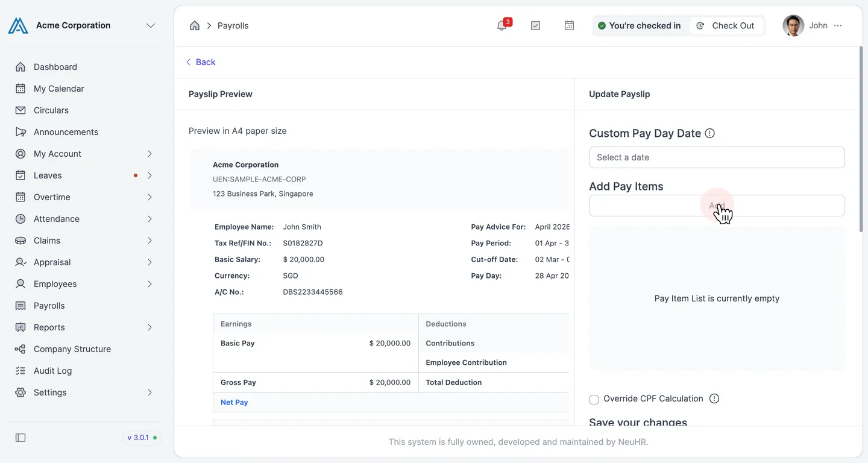Viewport: 868px width, 463px height.
Task: Click the Employees person icon
Action: pos(20,284)
